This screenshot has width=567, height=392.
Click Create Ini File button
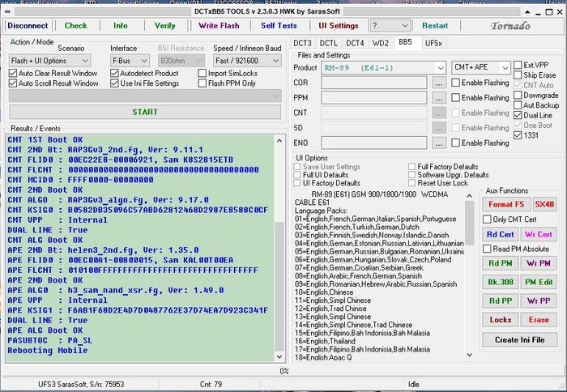(x=520, y=340)
